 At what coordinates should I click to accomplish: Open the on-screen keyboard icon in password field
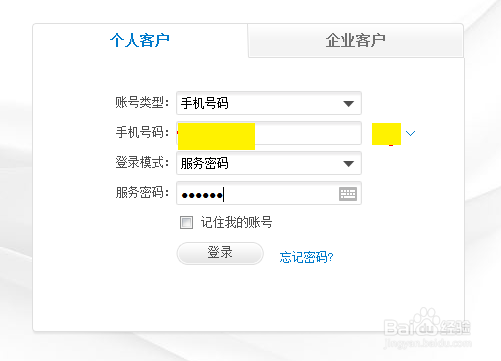click(x=348, y=194)
